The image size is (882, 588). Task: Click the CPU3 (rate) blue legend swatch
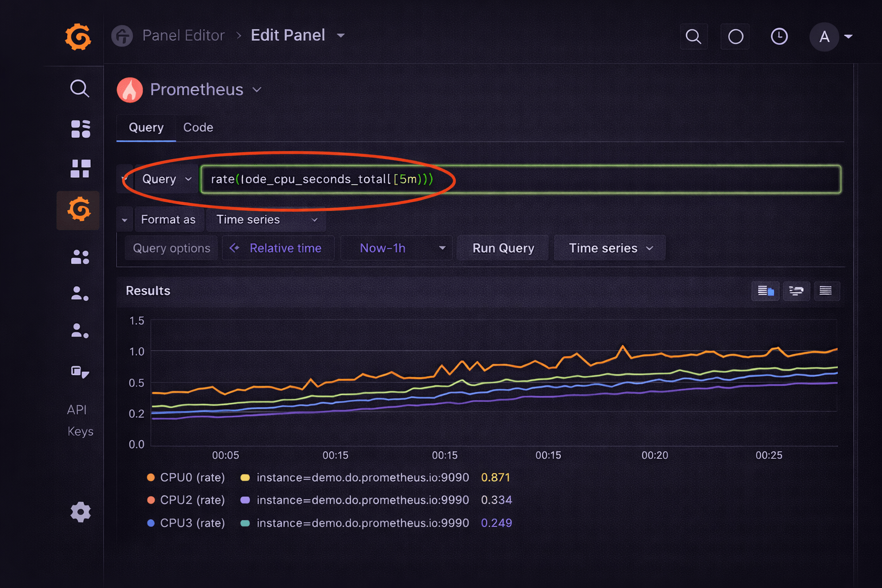point(150,523)
